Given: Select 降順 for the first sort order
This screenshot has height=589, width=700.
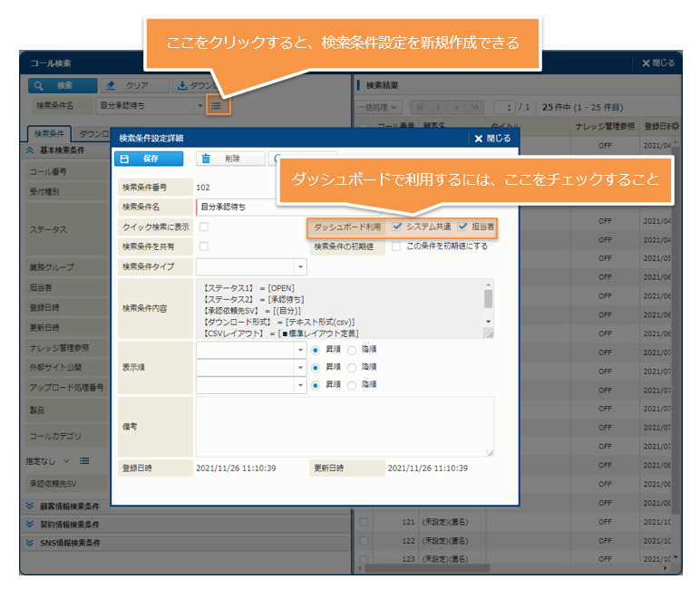Looking at the screenshot, I should tap(353, 350).
